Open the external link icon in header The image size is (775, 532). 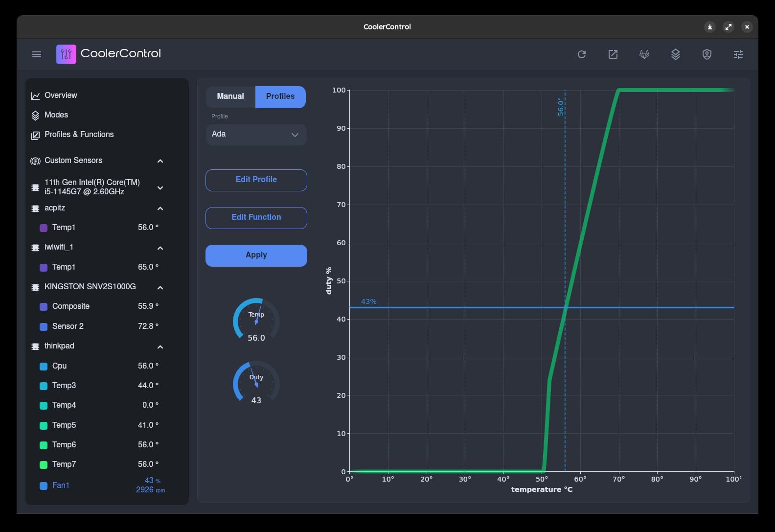coord(613,54)
